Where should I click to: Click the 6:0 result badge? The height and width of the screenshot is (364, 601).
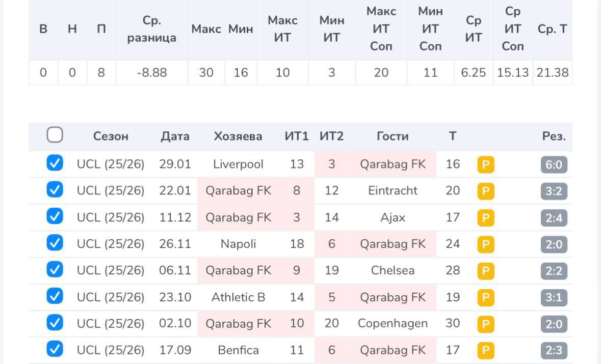554,165
